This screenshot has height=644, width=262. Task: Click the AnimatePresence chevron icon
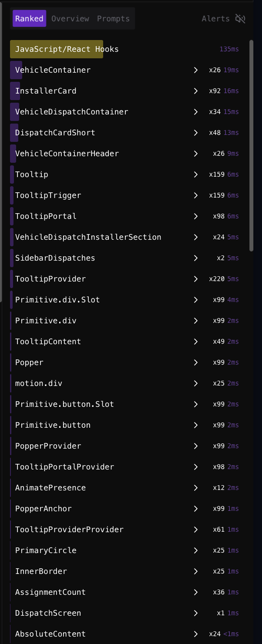click(196, 488)
